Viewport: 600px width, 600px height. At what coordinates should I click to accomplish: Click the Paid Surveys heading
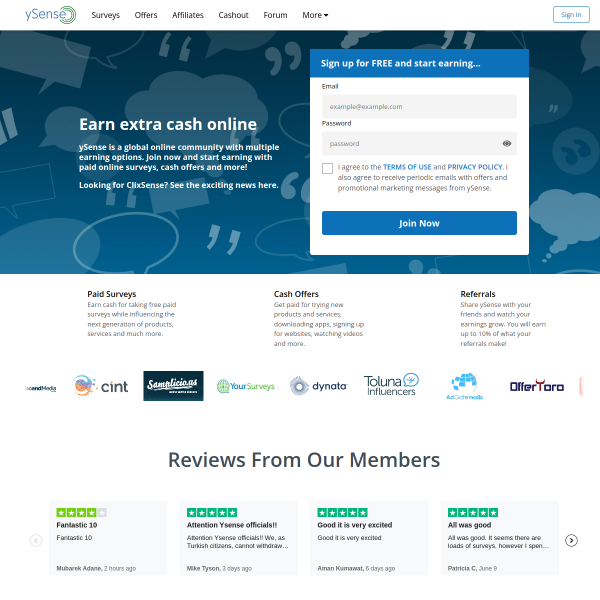pyautogui.click(x=112, y=294)
